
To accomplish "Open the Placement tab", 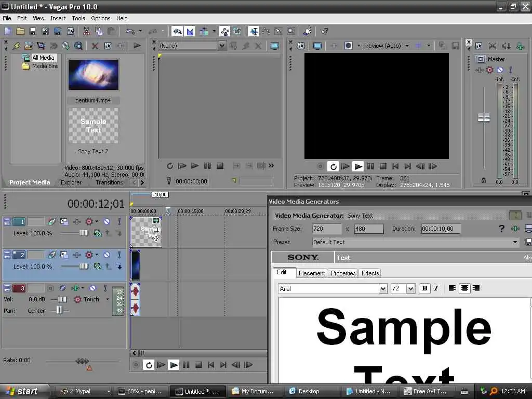I will pyautogui.click(x=312, y=273).
